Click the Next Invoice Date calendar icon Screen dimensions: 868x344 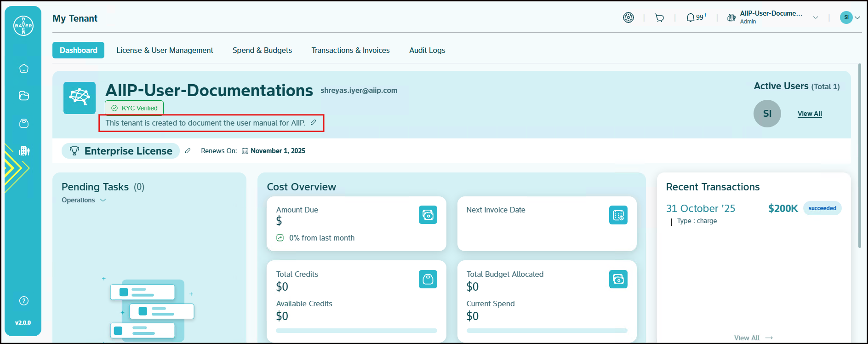point(618,215)
